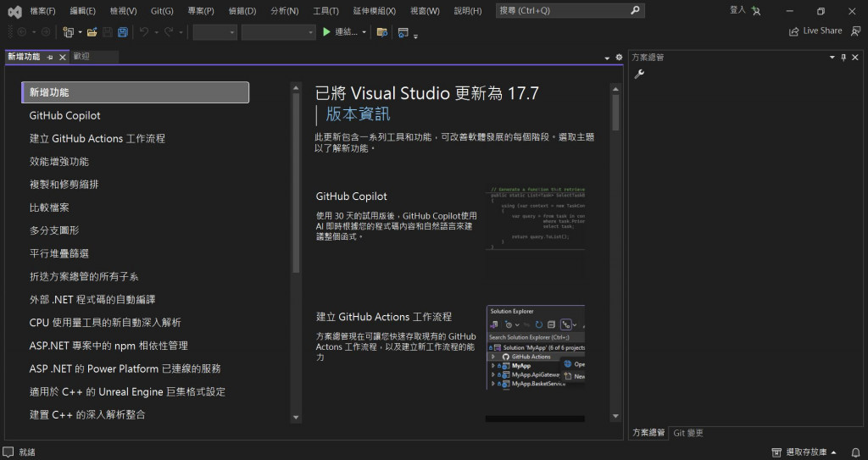Open the document tabs list dropdown arrow
The height and width of the screenshot is (460, 868).
coord(607,58)
